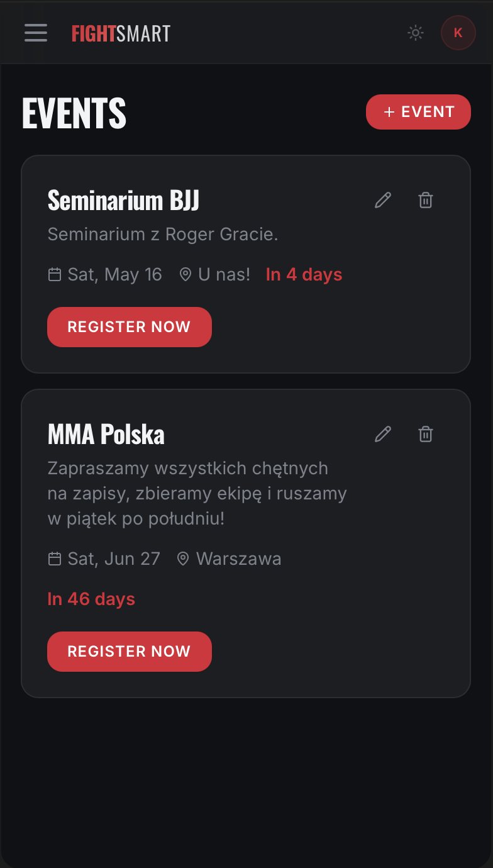Click the location pin beside Warszawa

(x=183, y=559)
